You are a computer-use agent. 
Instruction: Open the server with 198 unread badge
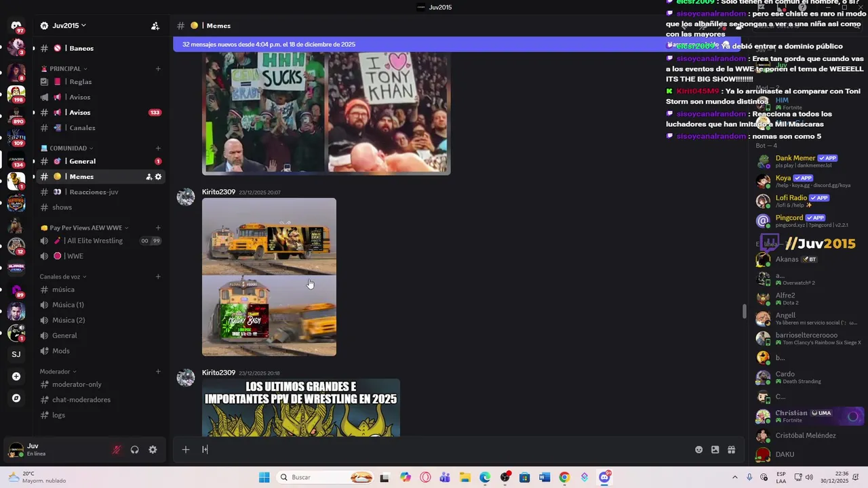[16, 94]
